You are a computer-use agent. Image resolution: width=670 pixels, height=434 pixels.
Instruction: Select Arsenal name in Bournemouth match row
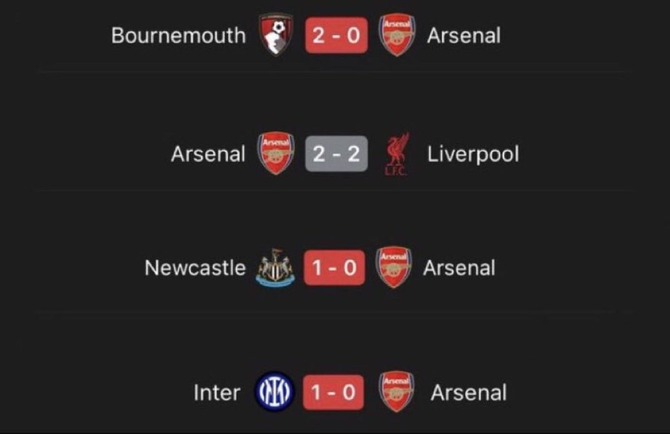pyautogui.click(x=464, y=35)
